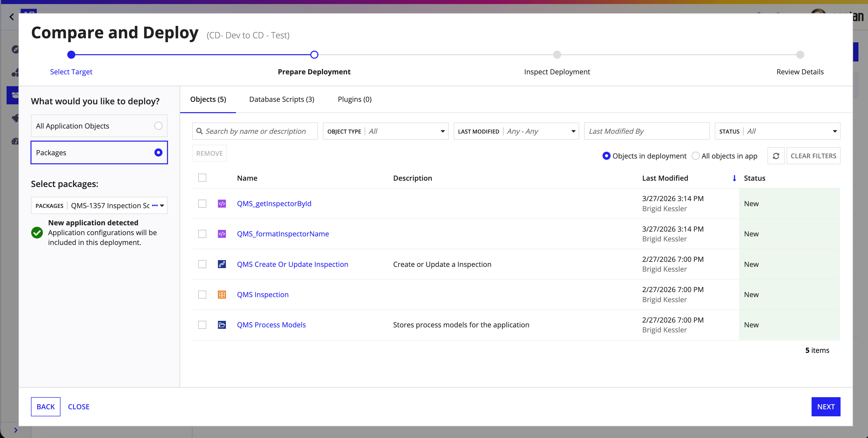Click the BACK button
This screenshot has width=868, height=438.
point(46,407)
